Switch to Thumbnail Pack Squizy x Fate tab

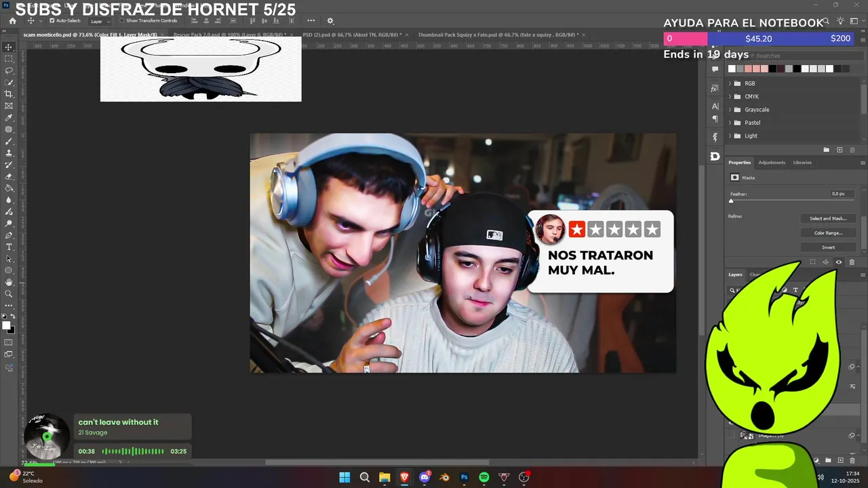pyautogui.click(x=500, y=35)
